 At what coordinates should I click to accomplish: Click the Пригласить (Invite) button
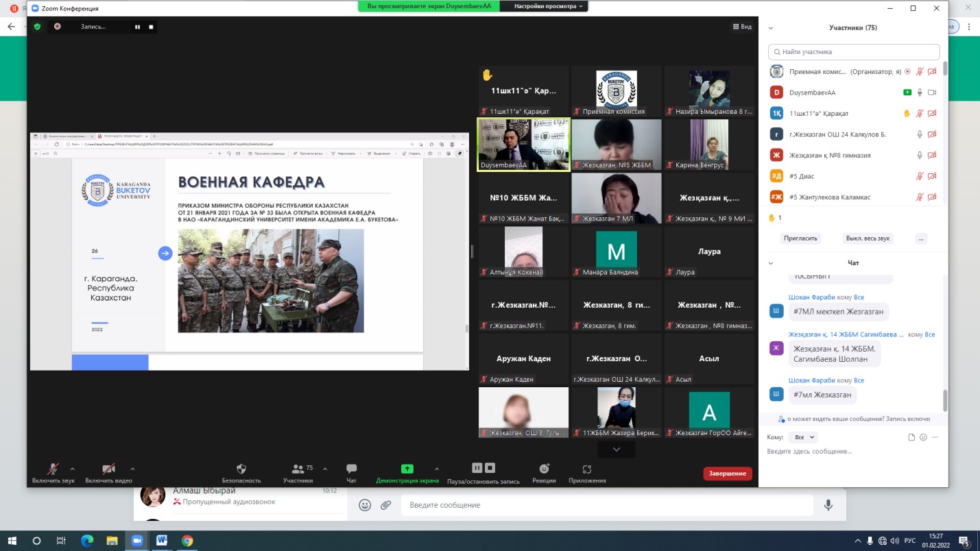point(801,238)
